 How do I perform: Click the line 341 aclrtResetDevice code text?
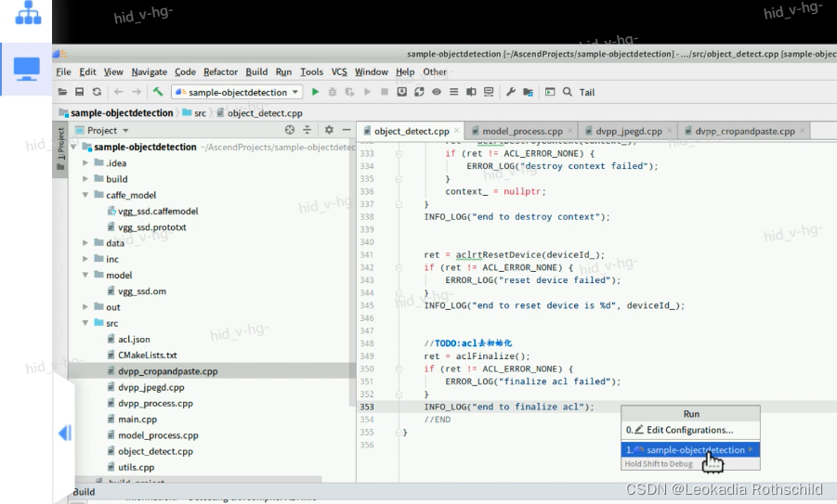514,255
